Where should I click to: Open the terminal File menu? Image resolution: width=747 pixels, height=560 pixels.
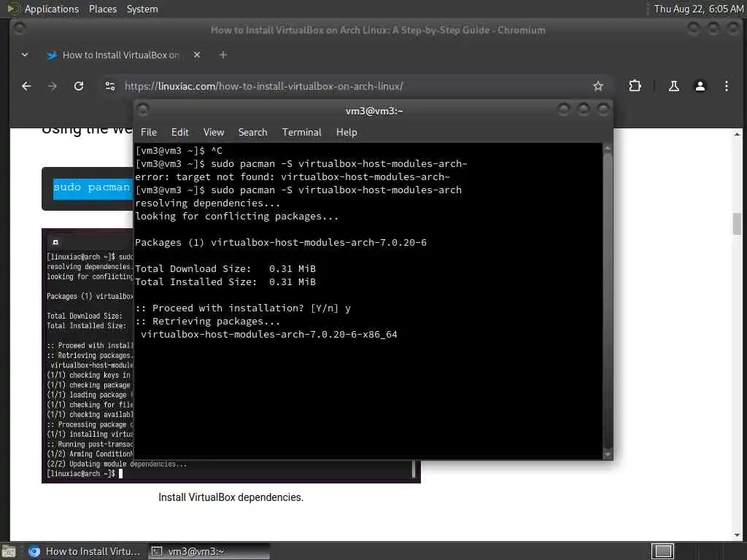point(149,133)
